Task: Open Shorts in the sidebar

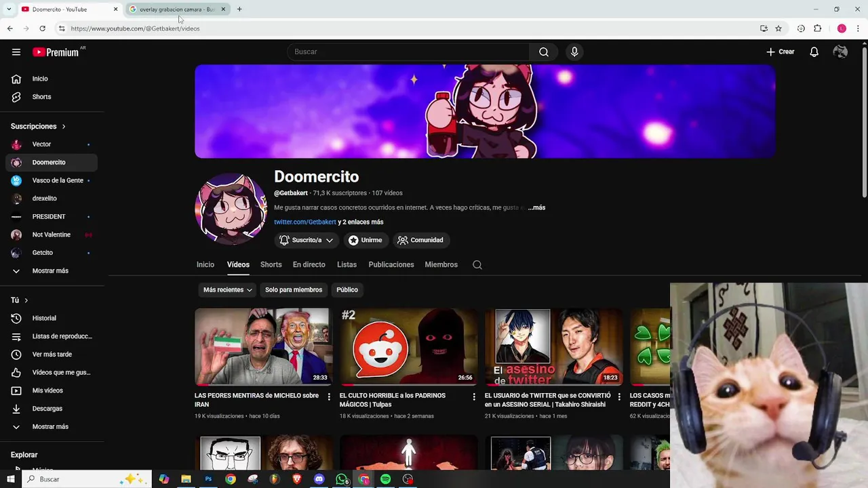Action: coord(52,97)
